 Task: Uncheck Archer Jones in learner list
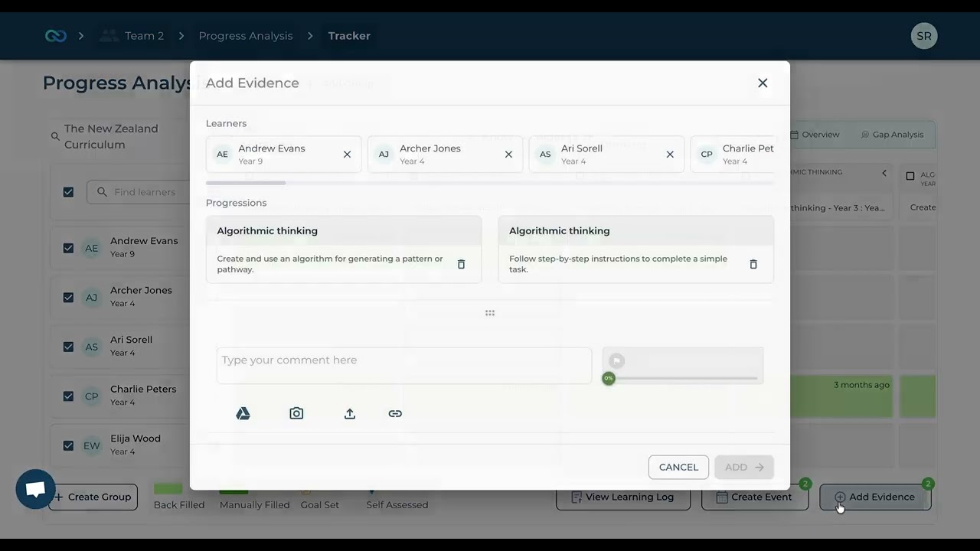(68, 297)
